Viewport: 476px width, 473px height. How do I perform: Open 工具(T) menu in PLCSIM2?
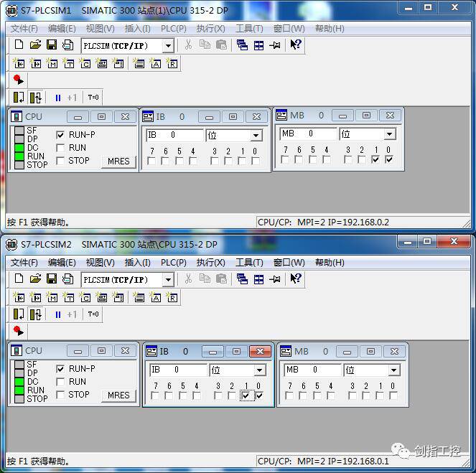click(249, 263)
